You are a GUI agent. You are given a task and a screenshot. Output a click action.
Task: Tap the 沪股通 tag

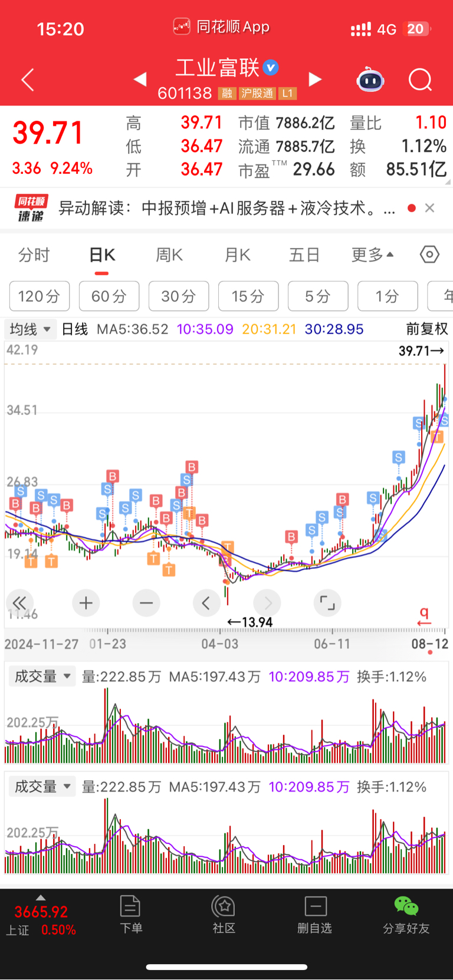coord(257,93)
